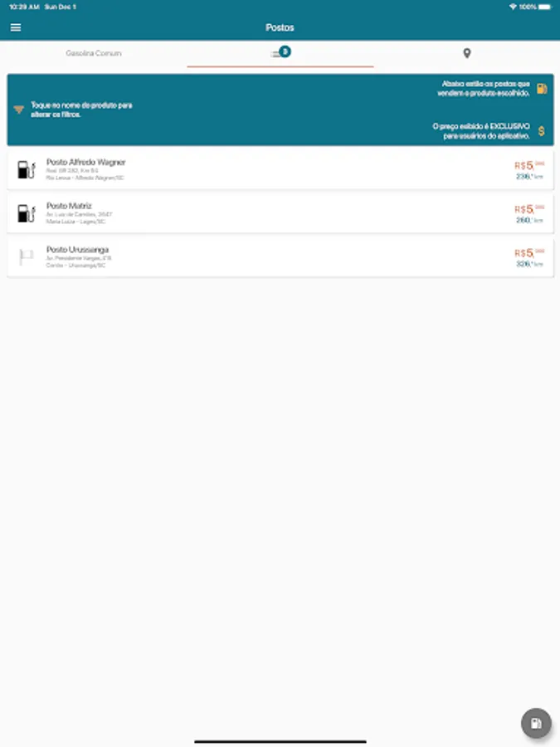Image resolution: width=560 pixels, height=747 pixels.
Task: Open the hamburger navigation menu
Action: tap(16, 27)
